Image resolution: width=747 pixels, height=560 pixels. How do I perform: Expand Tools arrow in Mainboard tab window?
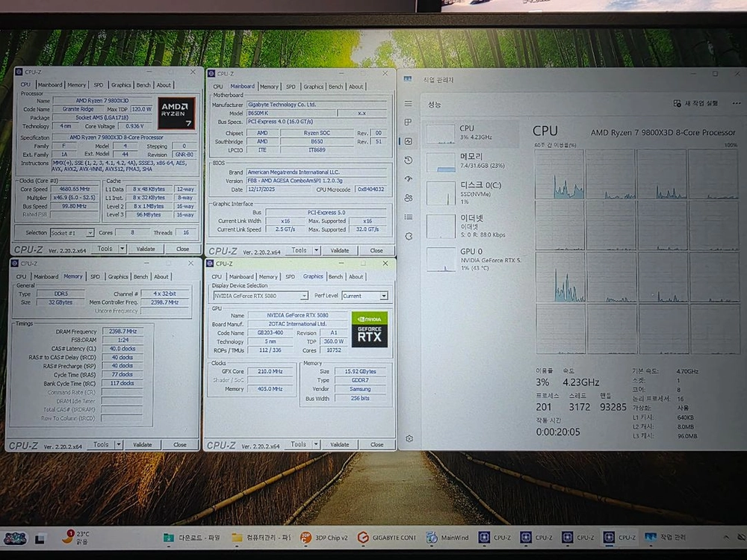(316, 250)
